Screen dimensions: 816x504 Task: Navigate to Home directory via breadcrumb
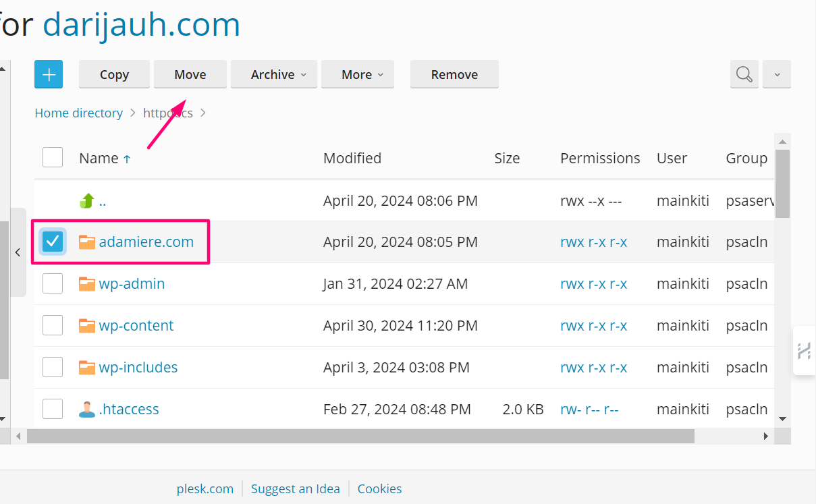pos(78,113)
